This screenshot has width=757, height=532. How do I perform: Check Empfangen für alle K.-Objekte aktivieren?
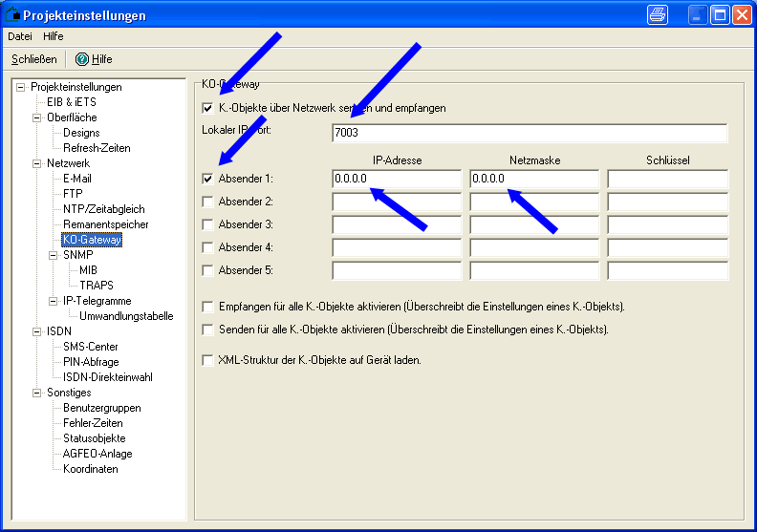208,307
